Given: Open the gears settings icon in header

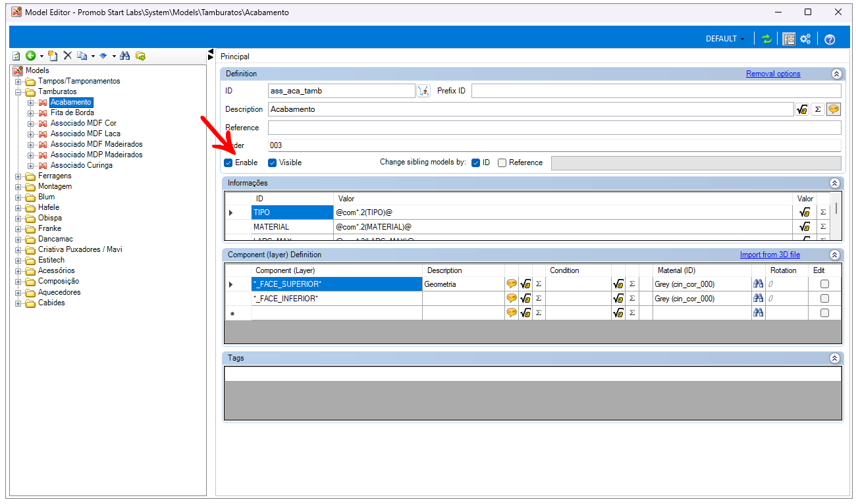Looking at the screenshot, I should [x=805, y=39].
